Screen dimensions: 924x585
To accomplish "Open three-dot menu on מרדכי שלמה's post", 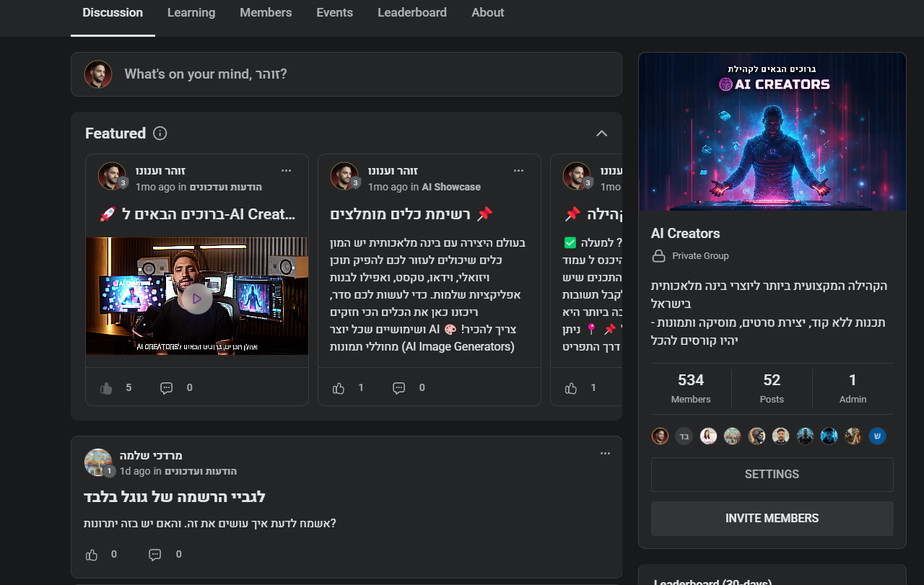I will coord(605,454).
